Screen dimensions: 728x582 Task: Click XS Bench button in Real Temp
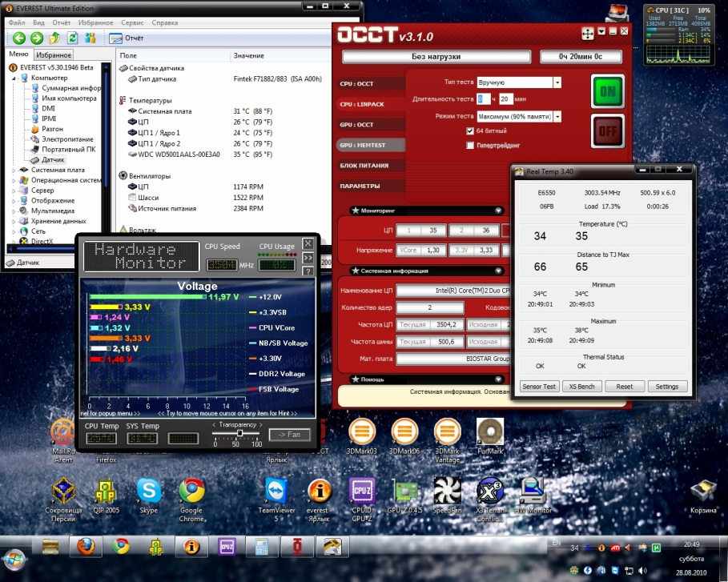[x=581, y=386]
